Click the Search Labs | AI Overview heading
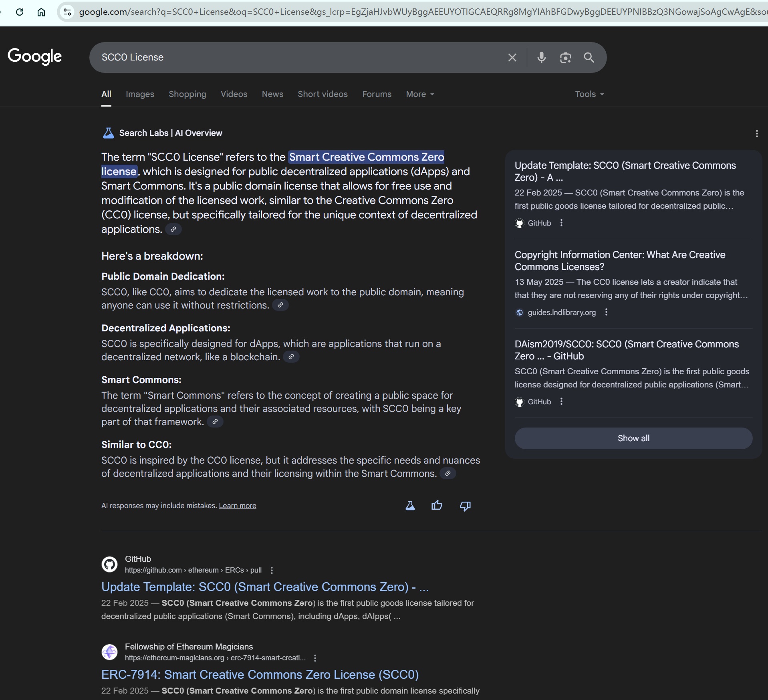This screenshot has height=700, width=768. pos(171,133)
